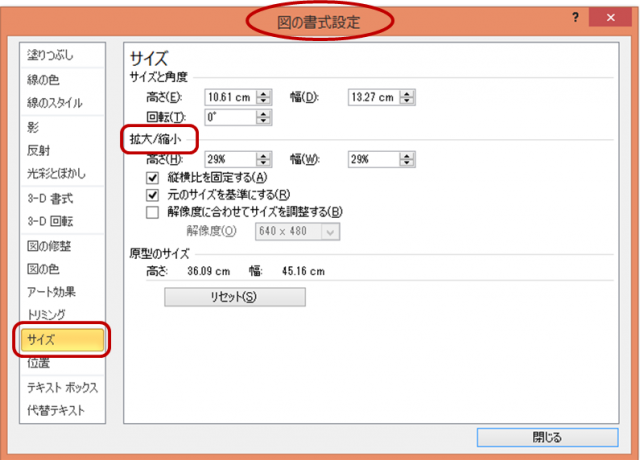Decrease scale 高さ(H) percent with down arrow
The image size is (640, 460).
point(264,162)
